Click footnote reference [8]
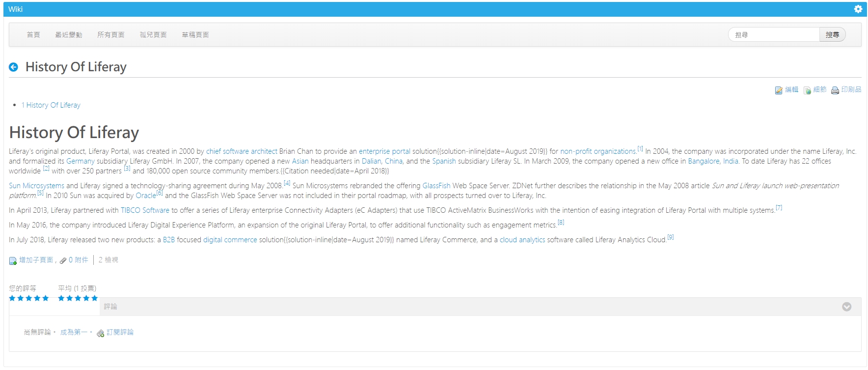This screenshot has width=868, height=370. pos(561,223)
